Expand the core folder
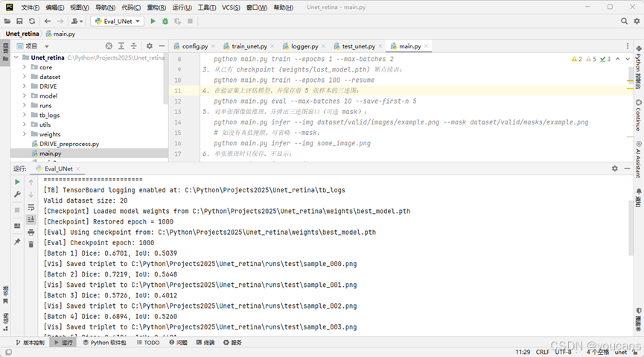This screenshot has height=357, width=644. (25, 67)
